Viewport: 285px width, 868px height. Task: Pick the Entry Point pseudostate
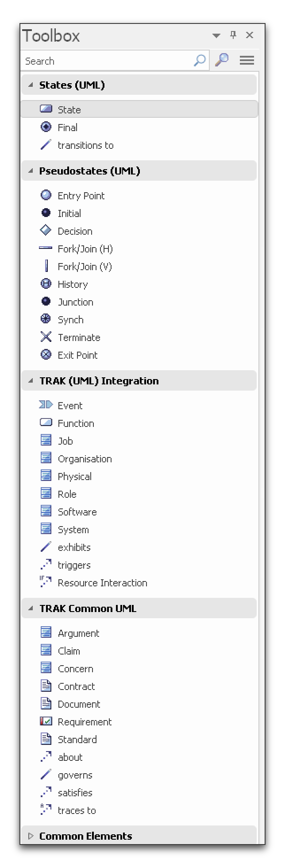[x=81, y=196]
